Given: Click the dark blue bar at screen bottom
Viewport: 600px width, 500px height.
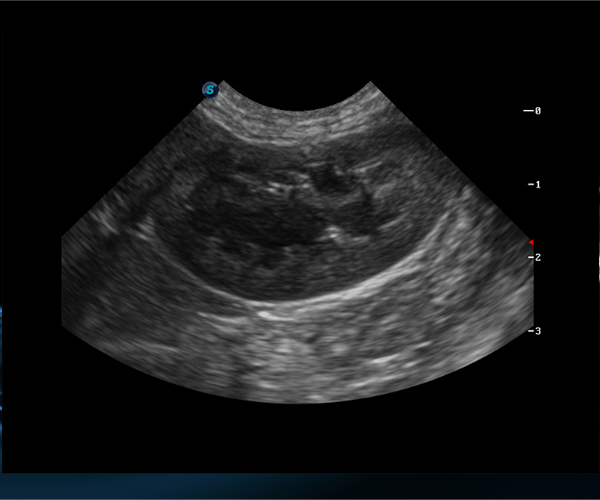Looking at the screenshot, I should click(x=300, y=486).
